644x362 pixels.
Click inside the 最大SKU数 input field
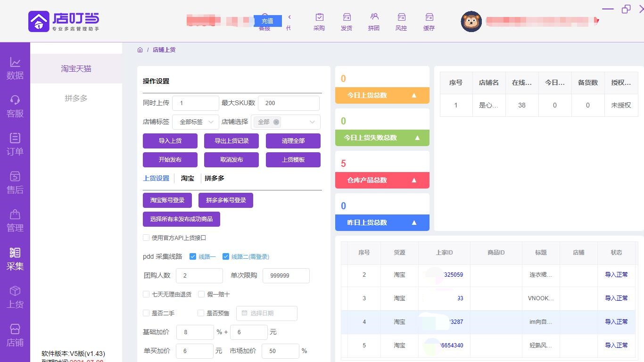pyautogui.click(x=288, y=103)
